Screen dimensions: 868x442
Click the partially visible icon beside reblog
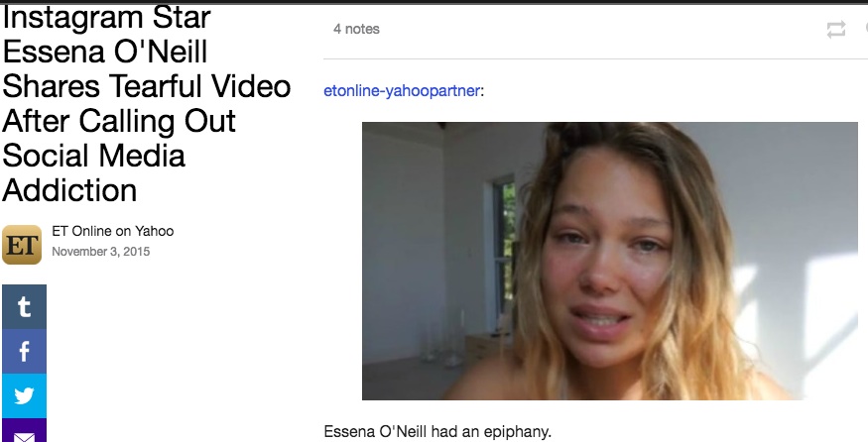865,30
